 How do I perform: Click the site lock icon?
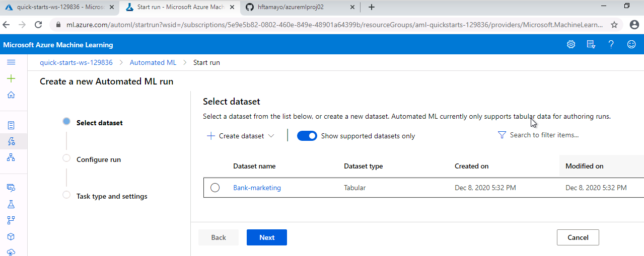pos(58,25)
